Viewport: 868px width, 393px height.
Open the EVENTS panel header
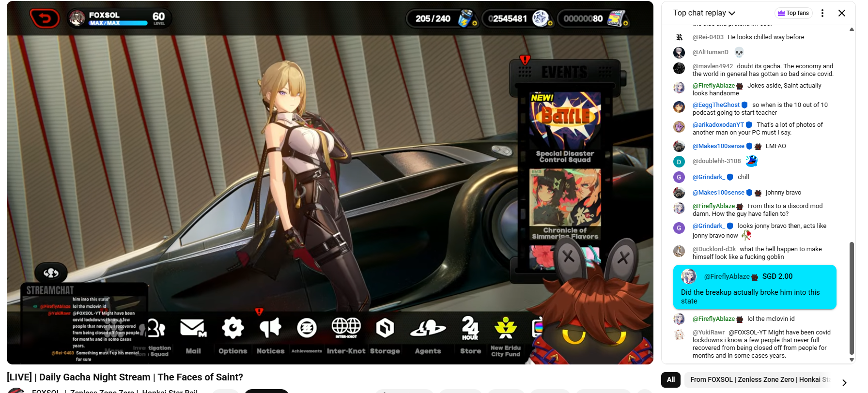[x=565, y=73]
